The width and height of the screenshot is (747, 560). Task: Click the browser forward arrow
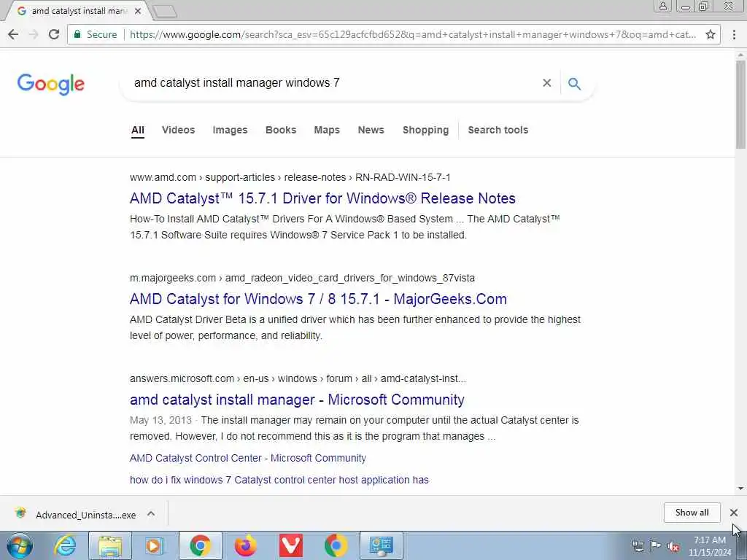point(34,34)
